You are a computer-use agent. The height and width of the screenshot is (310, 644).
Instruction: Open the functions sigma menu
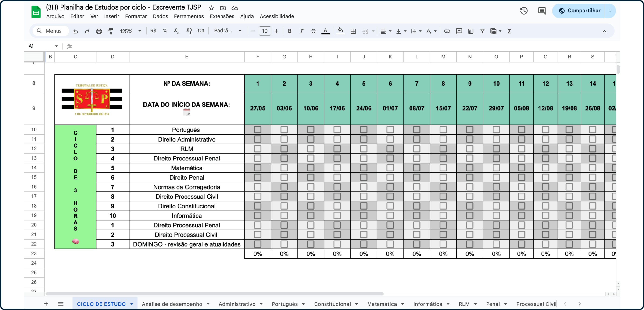[x=509, y=31]
